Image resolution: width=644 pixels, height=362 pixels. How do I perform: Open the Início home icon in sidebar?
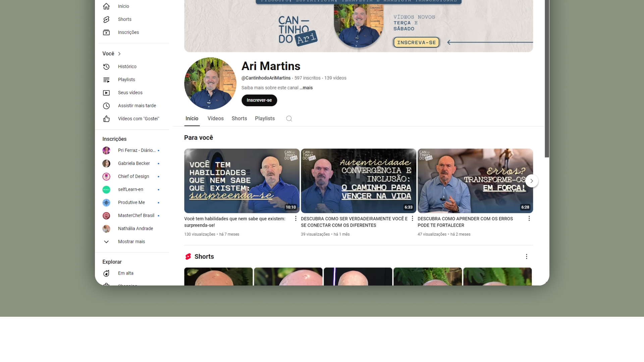(x=106, y=6)
